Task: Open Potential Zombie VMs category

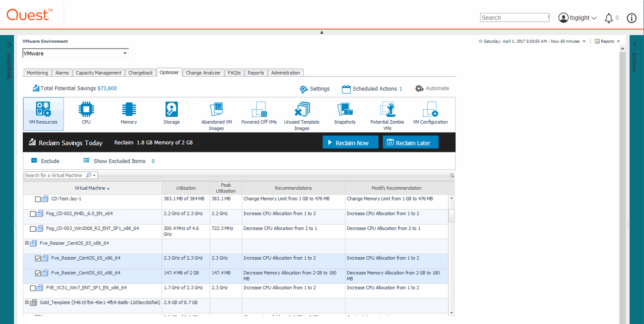Action: point(387,116)
